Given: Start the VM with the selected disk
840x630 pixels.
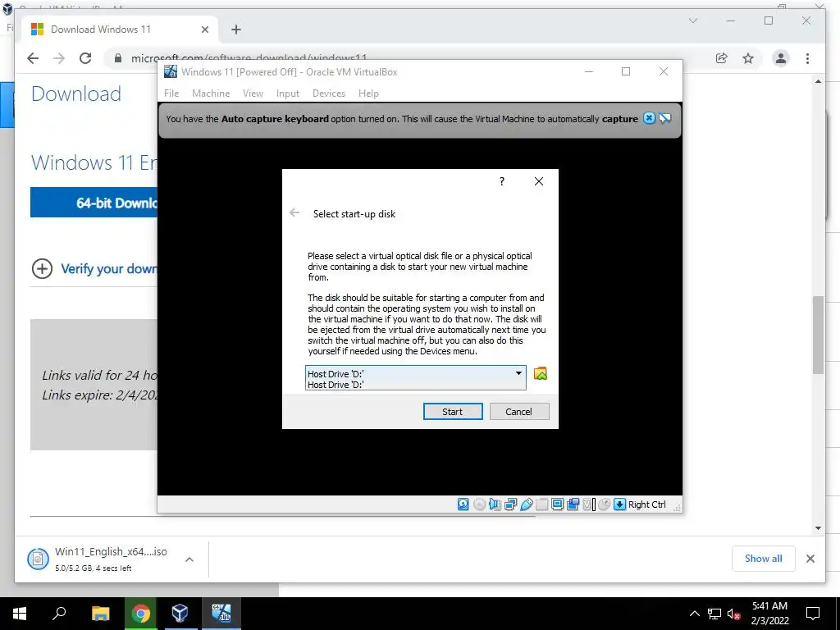Looking at the screenshot, I should click(453, 412).
